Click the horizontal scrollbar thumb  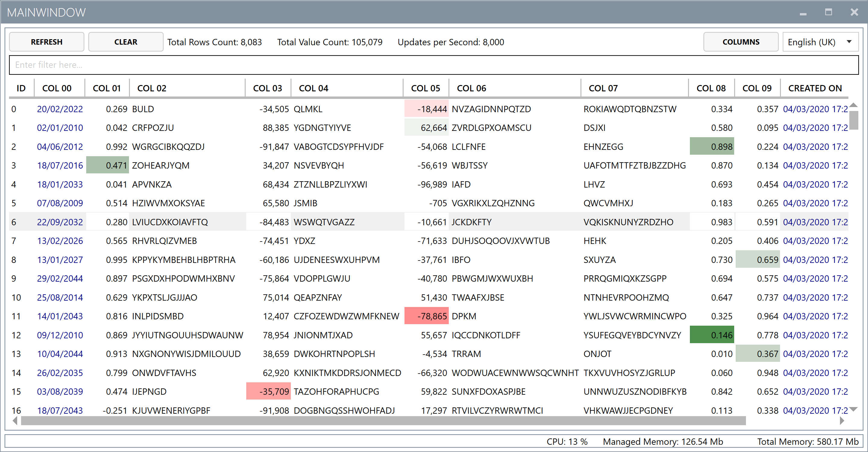(x=383, y=421)
